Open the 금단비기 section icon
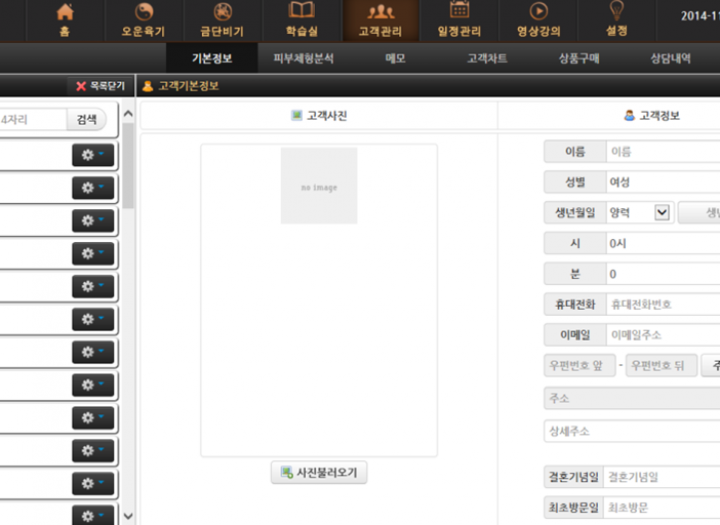This screenshot has width=720, height=525. 222,13
